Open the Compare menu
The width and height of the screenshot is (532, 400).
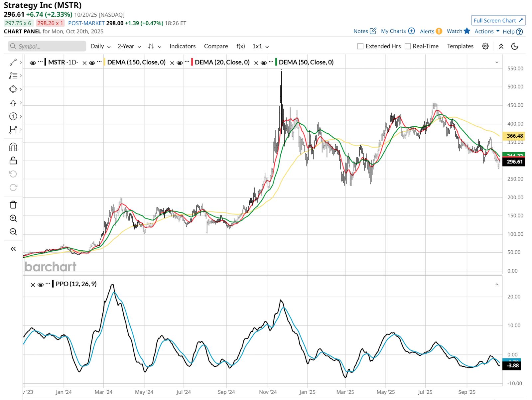click(216, 46)
